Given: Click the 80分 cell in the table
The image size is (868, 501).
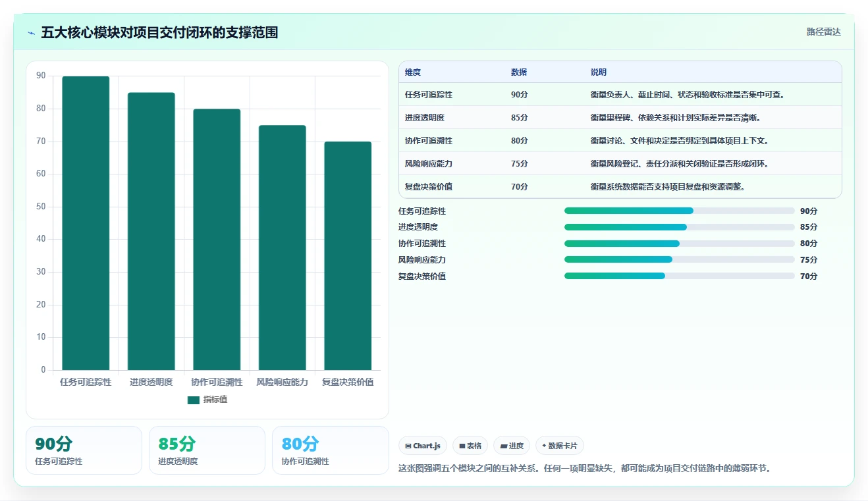Looking at the screenshot, I should click(520, 141).
